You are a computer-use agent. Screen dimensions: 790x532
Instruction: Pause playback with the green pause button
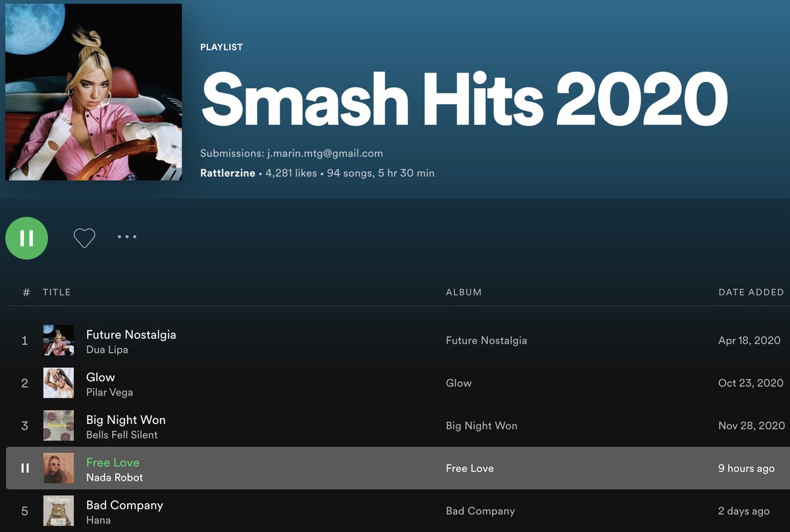click(x=26, y=238)
